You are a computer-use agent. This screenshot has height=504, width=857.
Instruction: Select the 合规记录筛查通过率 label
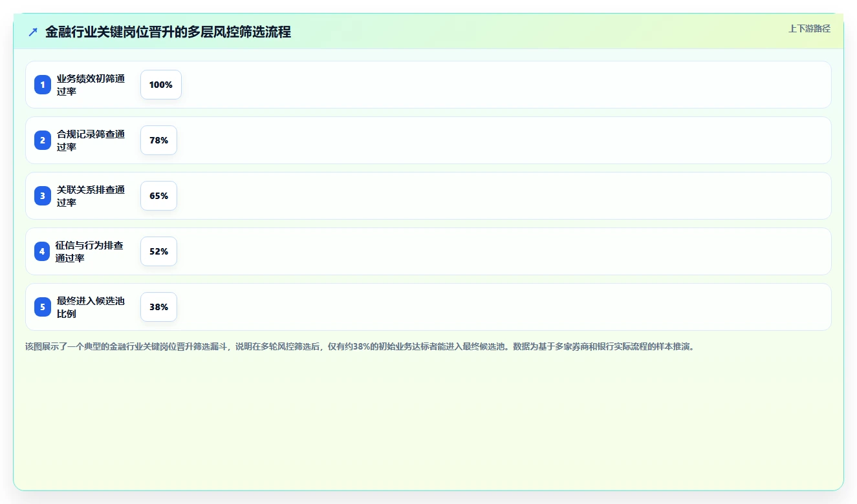[91, 140]
